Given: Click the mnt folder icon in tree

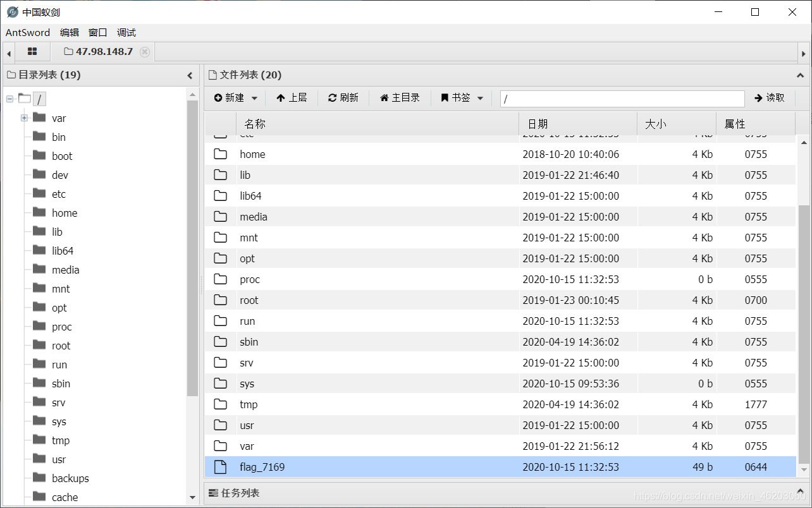Looking at the screenshot, I should pyautogui.click(x=39, y=288).
